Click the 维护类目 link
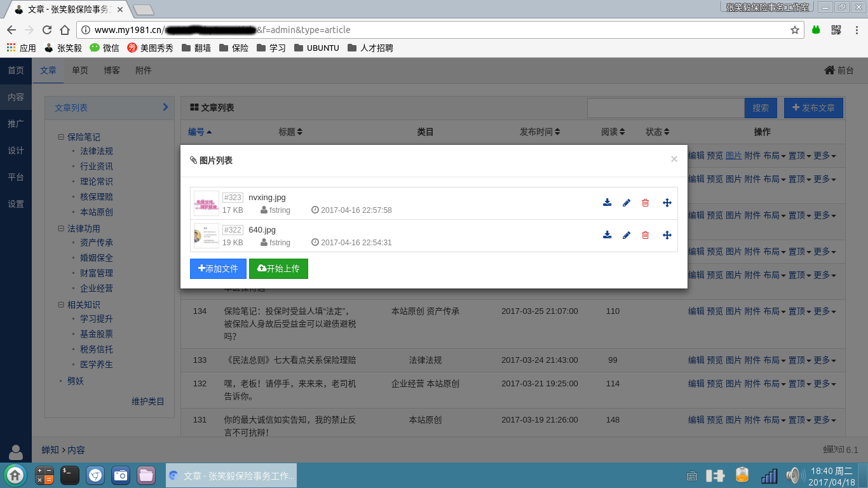This screenshot has height=488, width=868. tap(148, 402)
